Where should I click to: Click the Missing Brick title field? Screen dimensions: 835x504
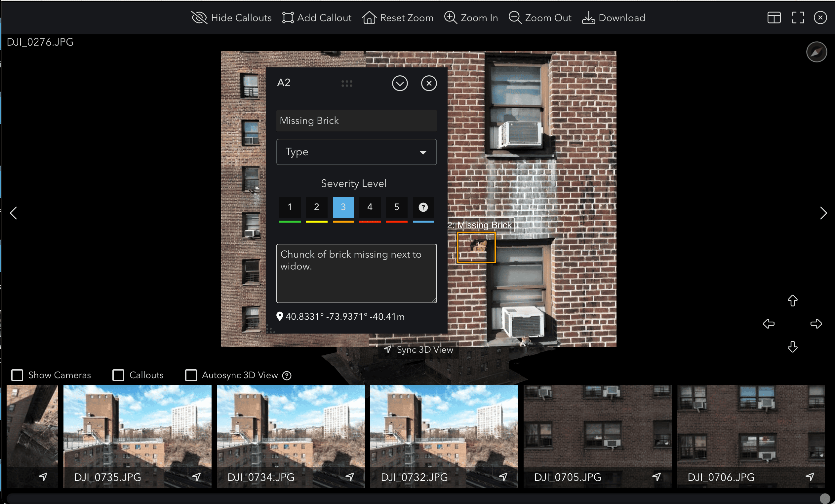pos(356,121)
